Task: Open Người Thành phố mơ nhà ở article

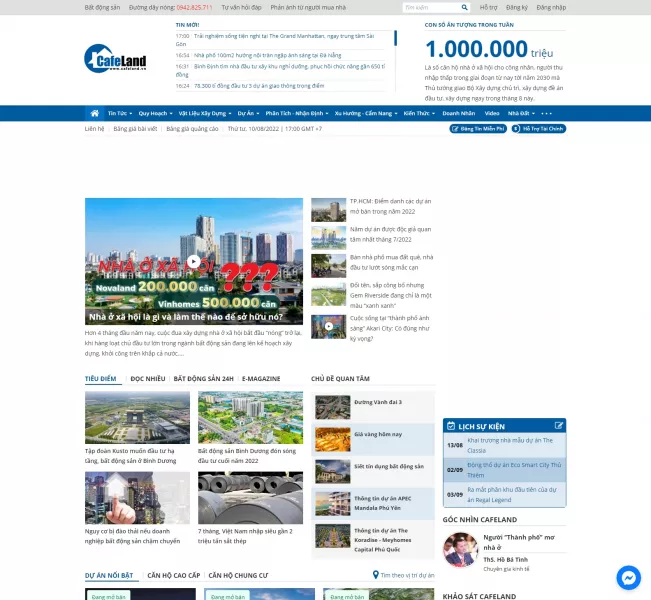Action: (x=519, y=542)
